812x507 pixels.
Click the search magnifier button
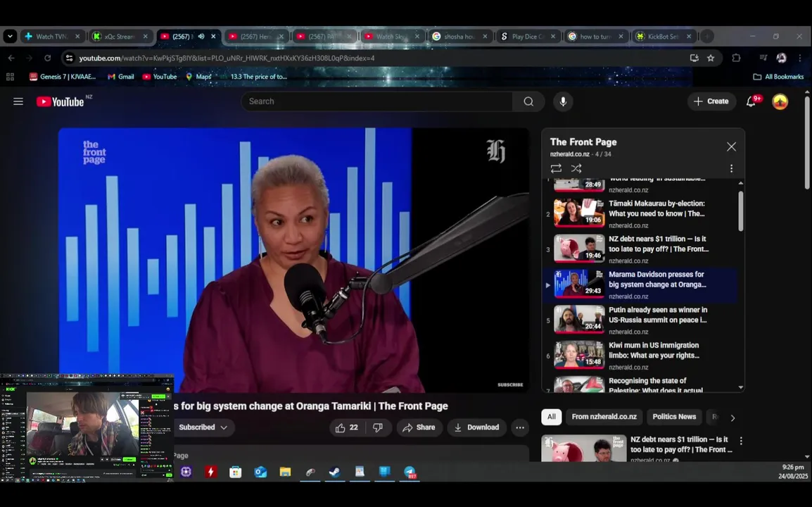[x=528, y=101]
